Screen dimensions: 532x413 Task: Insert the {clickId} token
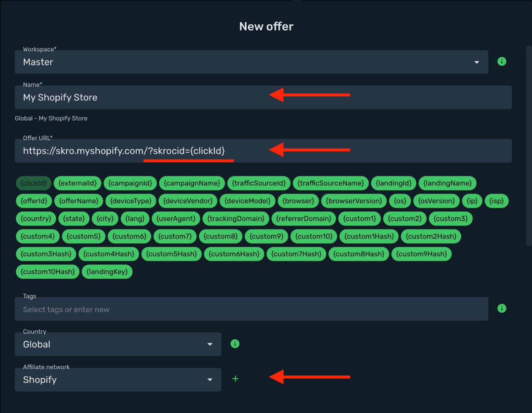pos(34,183)
